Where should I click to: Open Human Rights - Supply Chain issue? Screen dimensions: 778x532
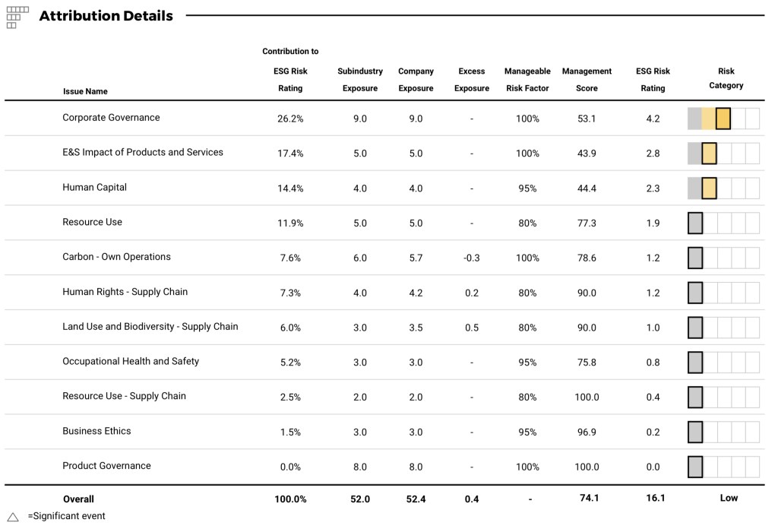125,292
